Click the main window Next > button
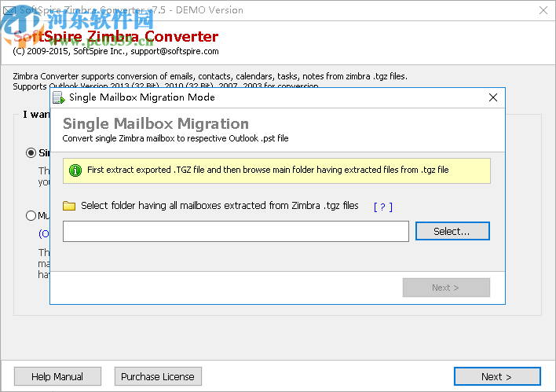Image resolution: width=556 pixels, height=392 pixels. [x=497, y=376]
